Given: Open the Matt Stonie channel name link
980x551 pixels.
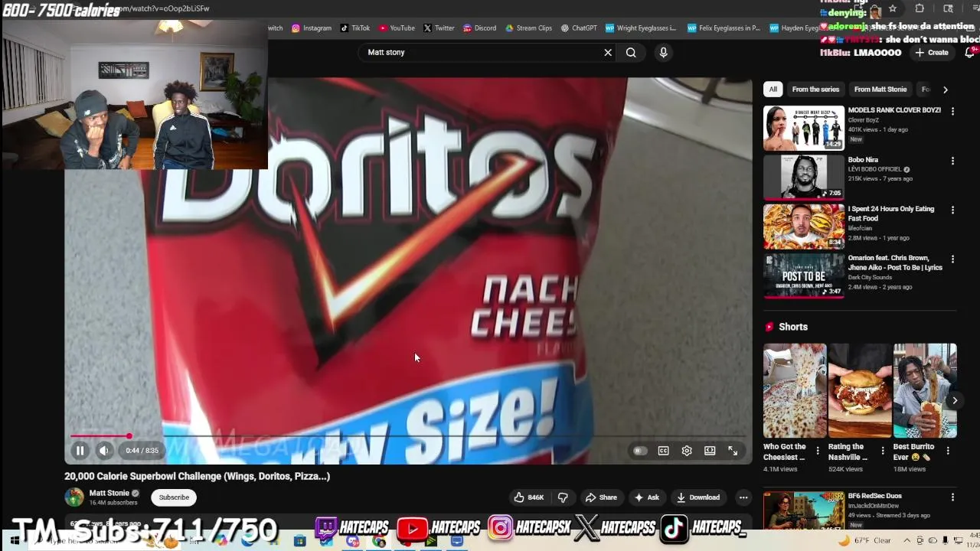Looking at the screenshot, I should [109, 493].
